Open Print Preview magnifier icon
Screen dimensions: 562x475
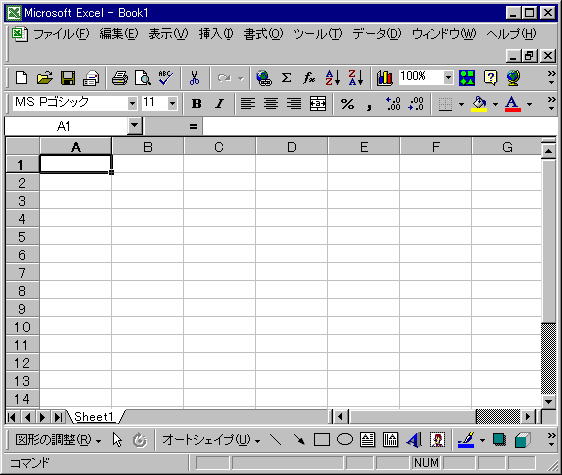coord(142,78)
